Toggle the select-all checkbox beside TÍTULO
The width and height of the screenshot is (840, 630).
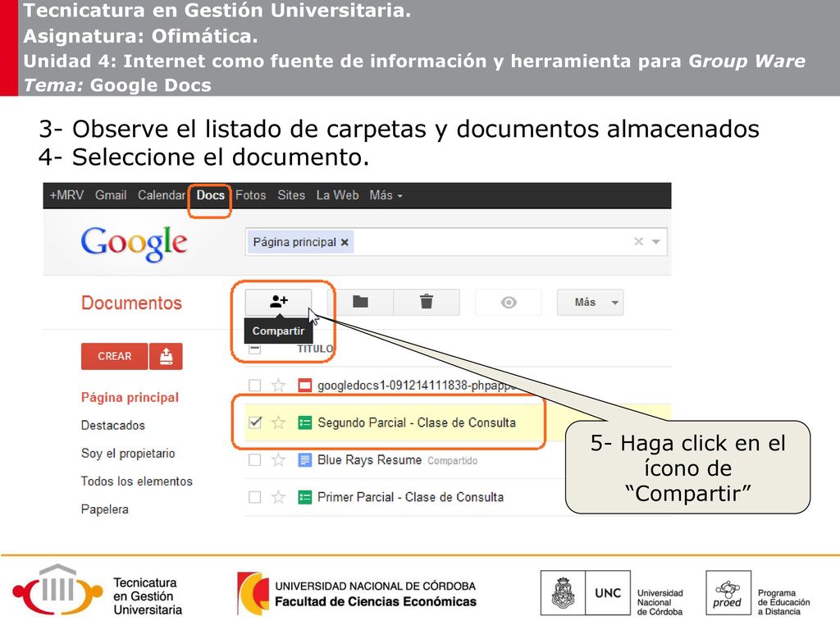(255, 349)
